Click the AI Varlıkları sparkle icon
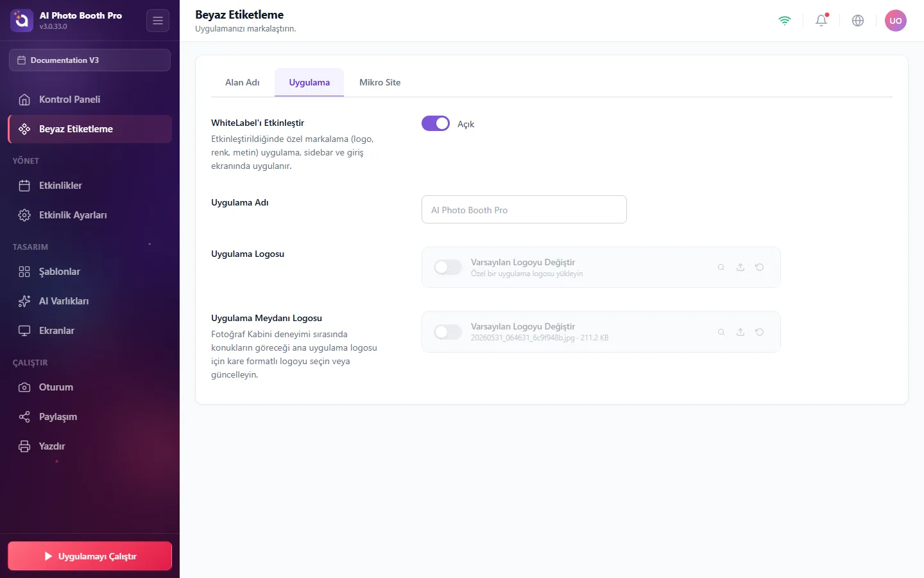The image size is (924, 578). click(24, 301)
